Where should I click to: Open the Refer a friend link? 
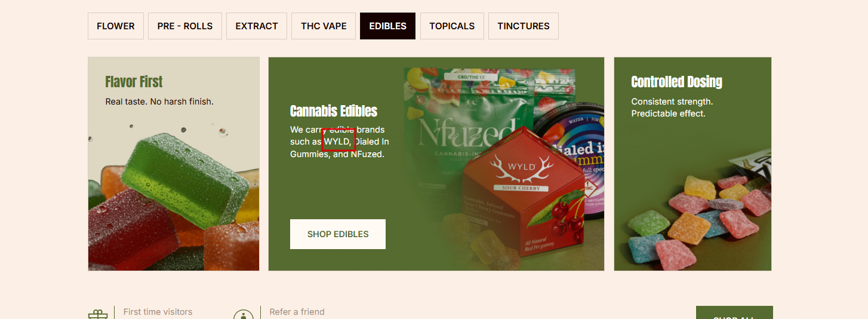297,312
